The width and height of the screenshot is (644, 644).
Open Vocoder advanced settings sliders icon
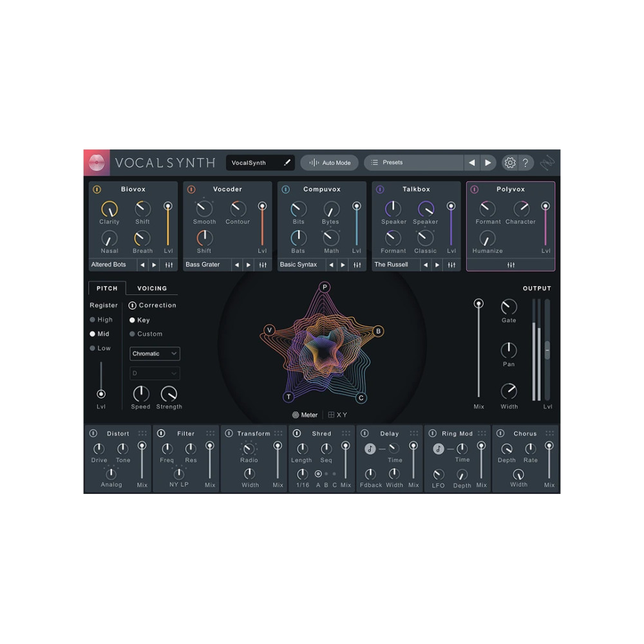click(x=263, y=265)
